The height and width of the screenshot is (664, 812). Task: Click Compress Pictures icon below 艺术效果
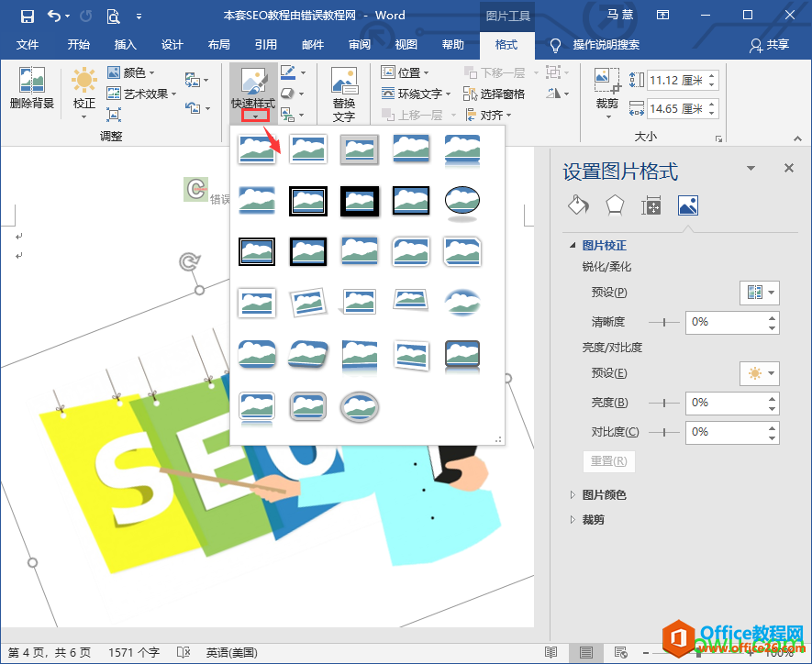114,114
